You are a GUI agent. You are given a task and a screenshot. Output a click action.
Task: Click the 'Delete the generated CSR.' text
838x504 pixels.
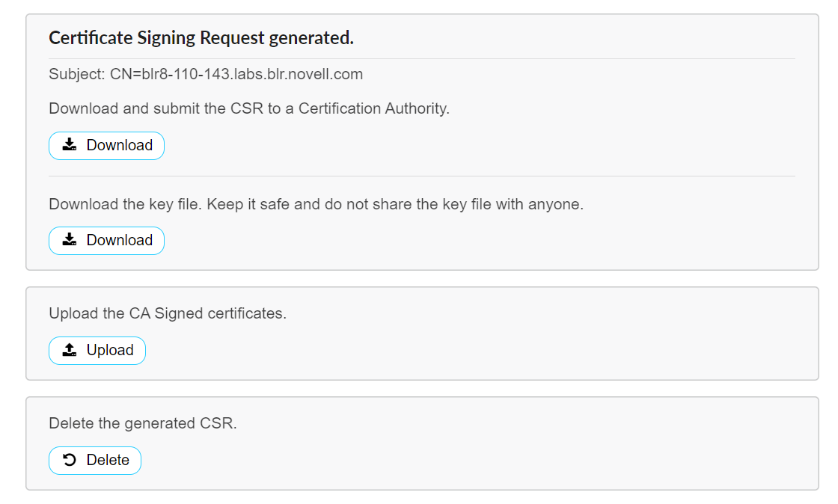pos(143,423)
